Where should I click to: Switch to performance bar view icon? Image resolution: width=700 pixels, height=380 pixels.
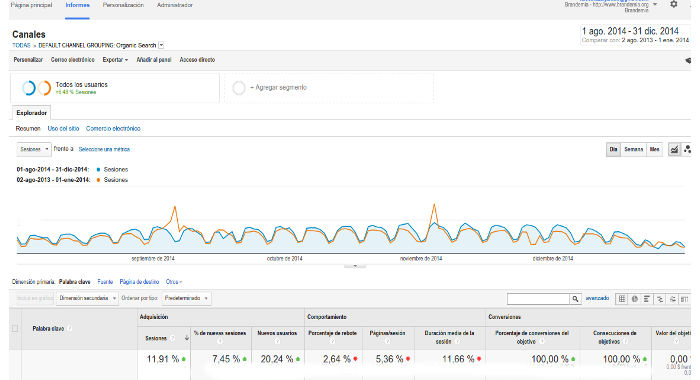pyautogui.click(x=646, y=299)
